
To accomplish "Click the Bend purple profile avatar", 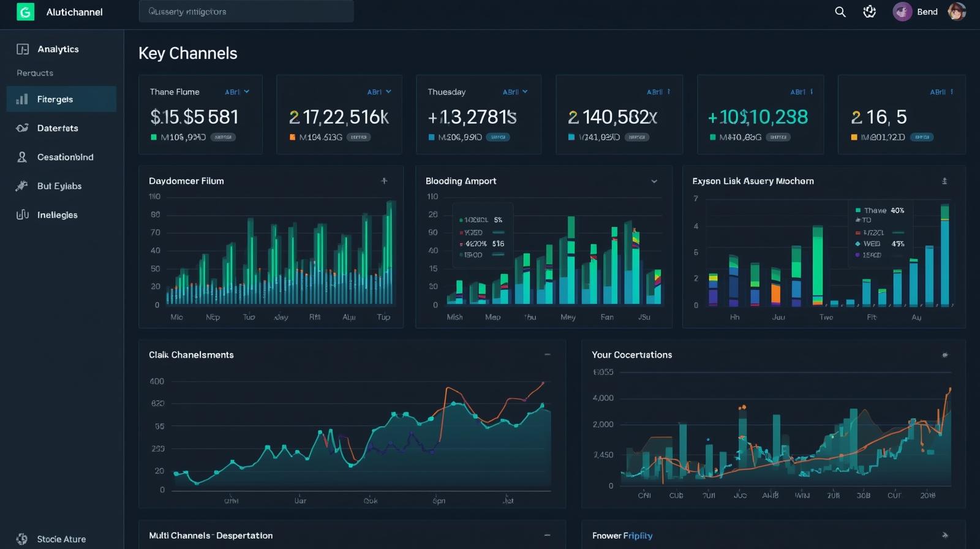I will point(902,12).
